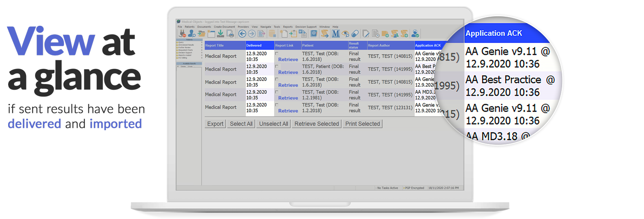Tick checkbox for patient DOB 1.2.2018 row

tap(277, 105)
